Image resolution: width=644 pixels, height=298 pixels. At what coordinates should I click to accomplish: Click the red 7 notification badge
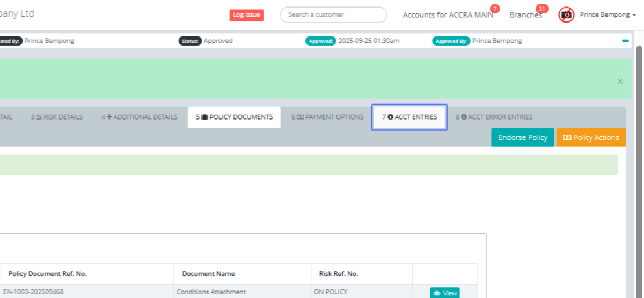[x=495, y=9]
